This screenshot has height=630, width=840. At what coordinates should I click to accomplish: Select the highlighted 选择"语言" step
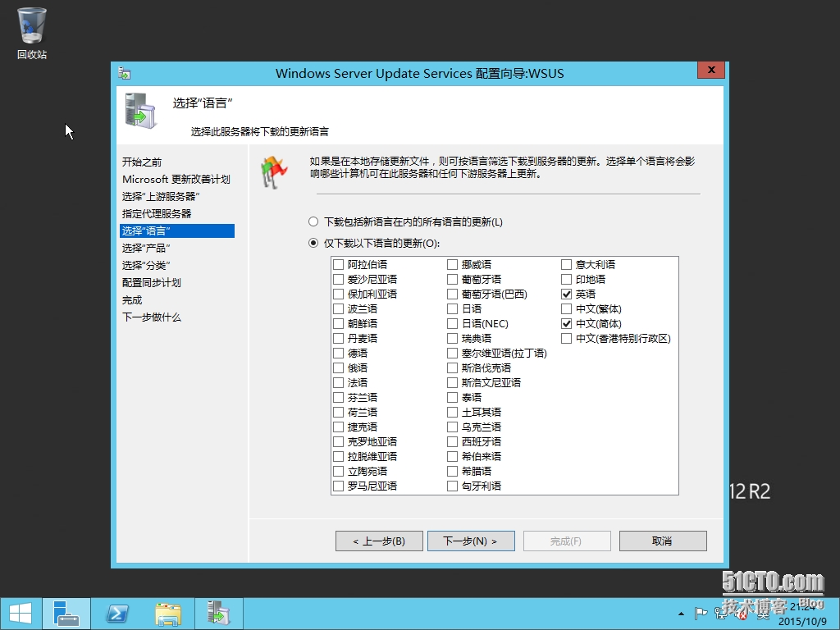pos(177,231)
